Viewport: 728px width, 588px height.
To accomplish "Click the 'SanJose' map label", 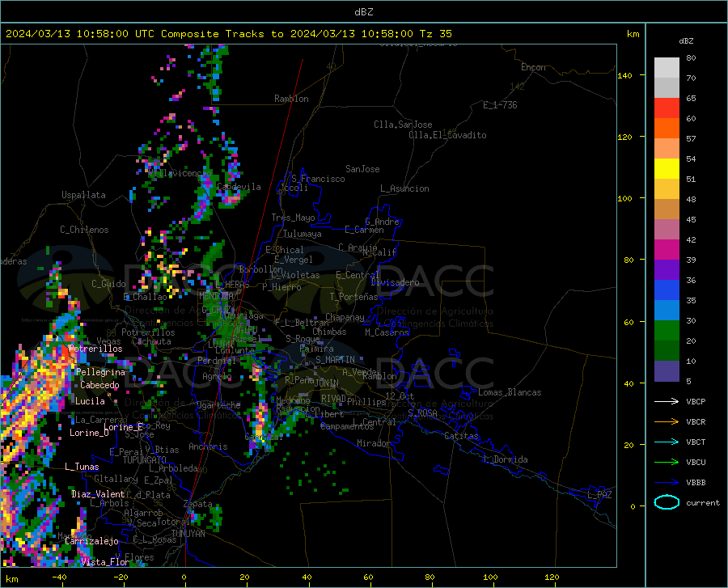I will tap(362, 169).
